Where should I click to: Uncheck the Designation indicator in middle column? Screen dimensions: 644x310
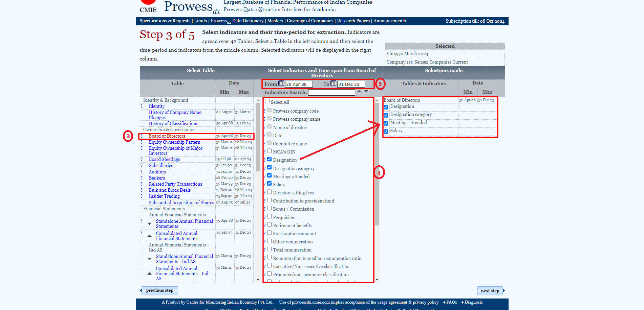tap(270, 159)
